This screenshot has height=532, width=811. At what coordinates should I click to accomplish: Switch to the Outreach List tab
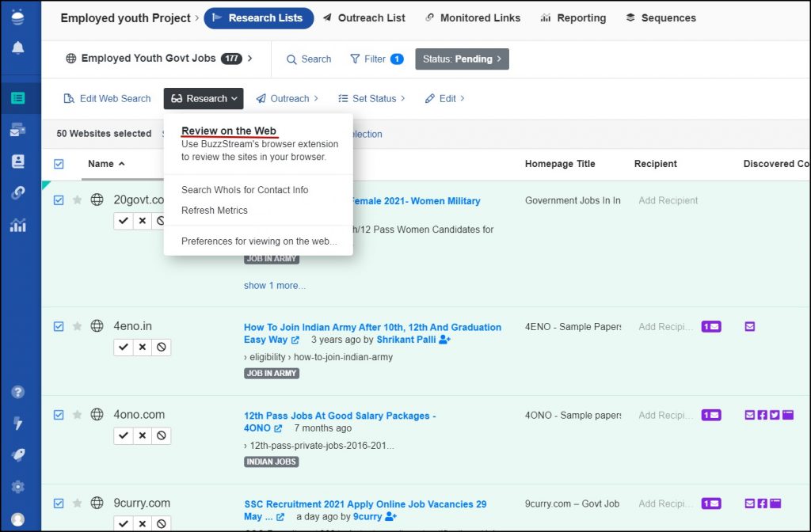[x=364, y=18]
